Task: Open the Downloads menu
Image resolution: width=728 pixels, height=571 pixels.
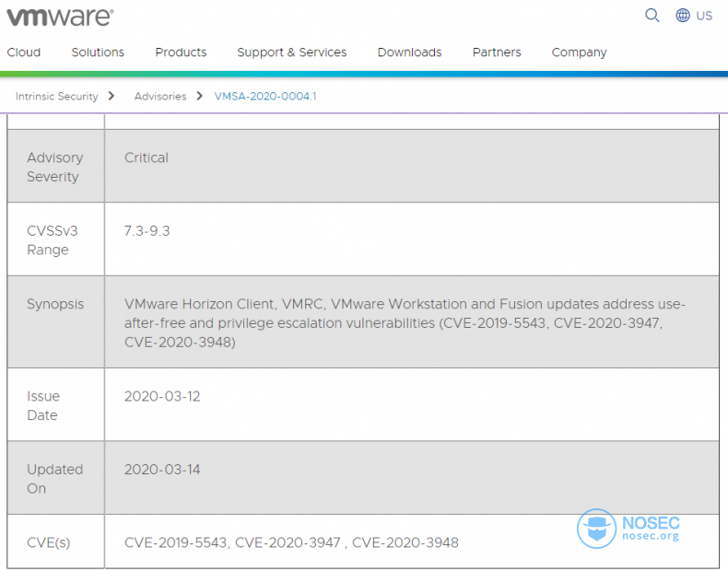Action: point(409,52)
